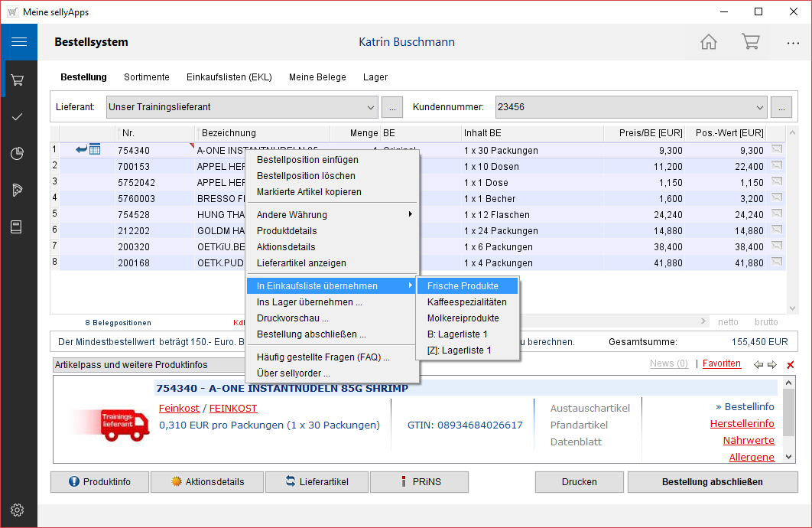Click the checkmark icon in left sidebar
This screenshot has height=528, width=812.
[18, 116]
